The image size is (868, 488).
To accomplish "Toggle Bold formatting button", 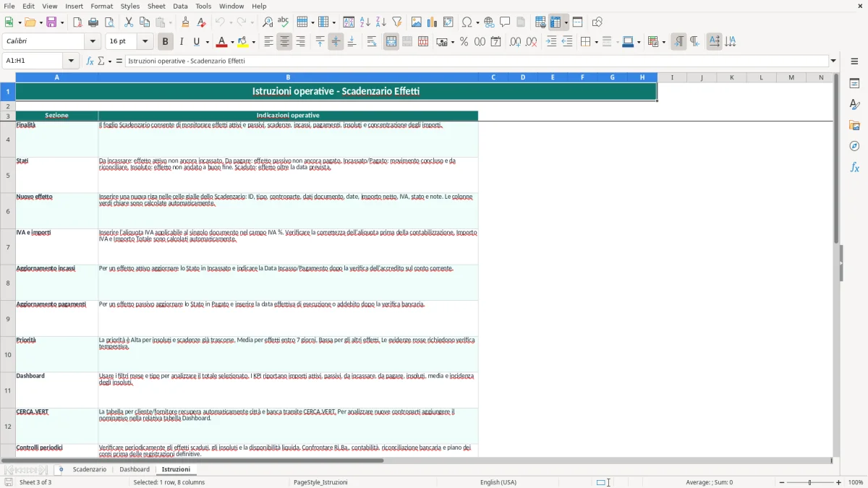I will (x=165, y=42).
